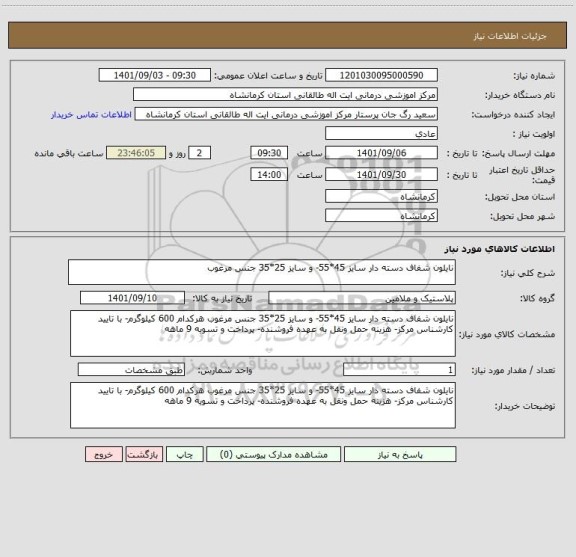This screenshot has width=576, height=557.
Task: Click the بازگشت back button
Action: 144,454
